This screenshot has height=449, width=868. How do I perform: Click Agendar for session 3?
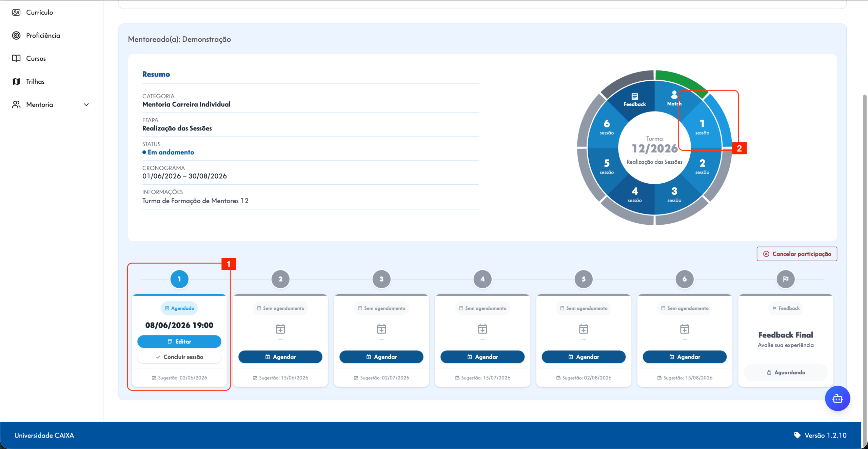point(381,357)
